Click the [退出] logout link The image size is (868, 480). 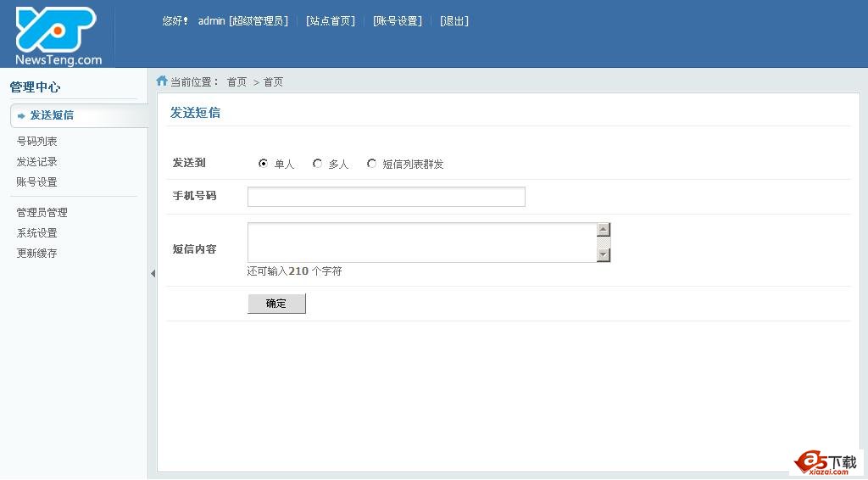454,21
